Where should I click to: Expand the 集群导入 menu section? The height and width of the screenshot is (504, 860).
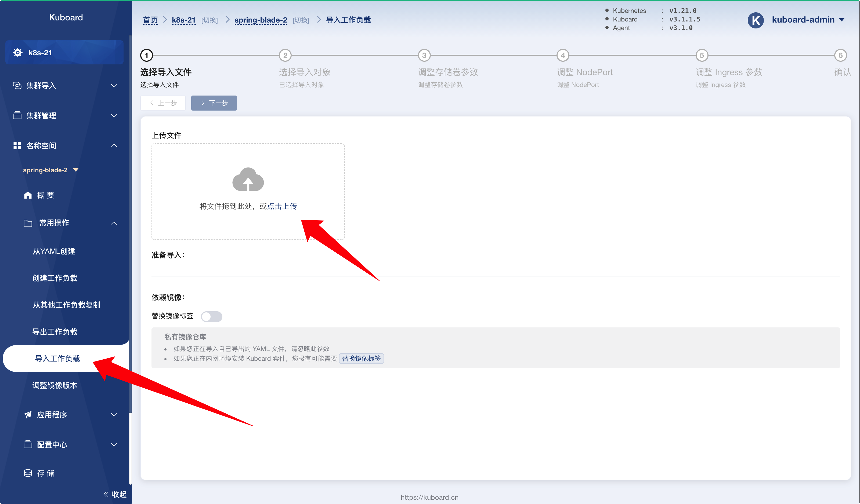(65, 86)
